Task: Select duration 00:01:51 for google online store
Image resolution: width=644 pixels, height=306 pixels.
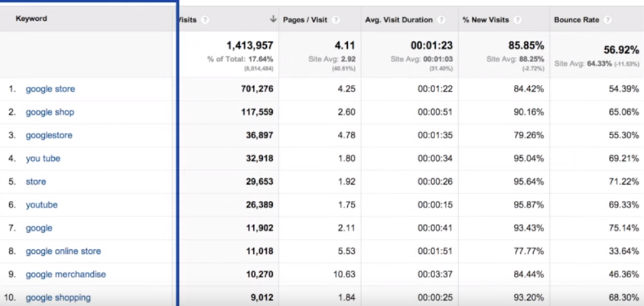Action: 435,251
